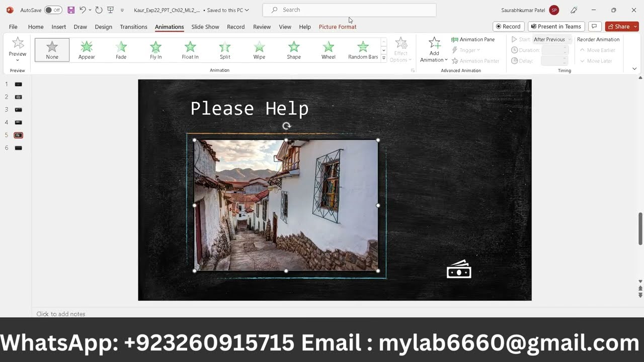Collapse the ribbon with the chevron
The width and height of the screenshot is (644, 362).
634,69
